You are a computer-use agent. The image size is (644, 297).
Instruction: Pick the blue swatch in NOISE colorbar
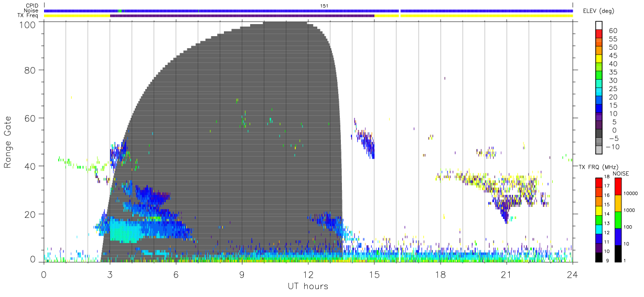(x=618, y=236)
